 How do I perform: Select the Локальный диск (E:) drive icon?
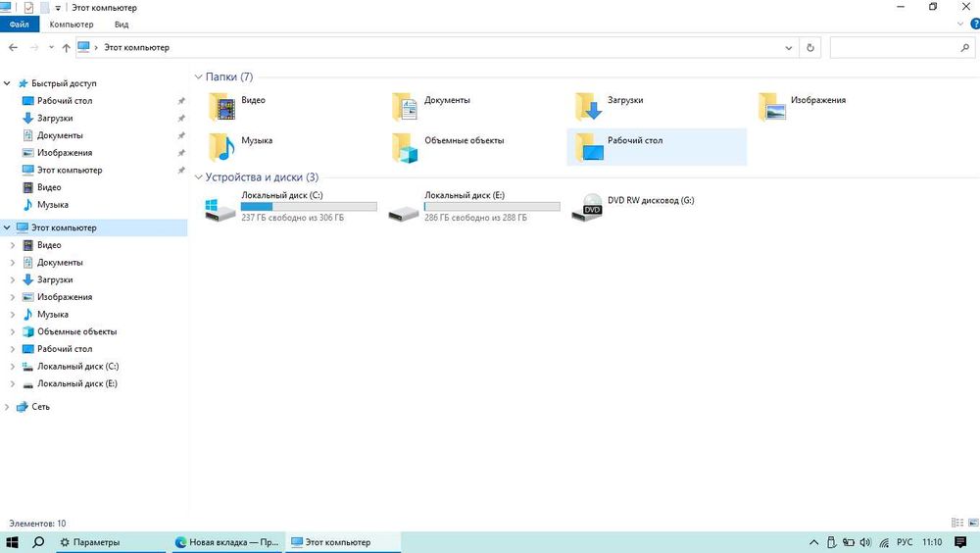(x=403, y=212)
